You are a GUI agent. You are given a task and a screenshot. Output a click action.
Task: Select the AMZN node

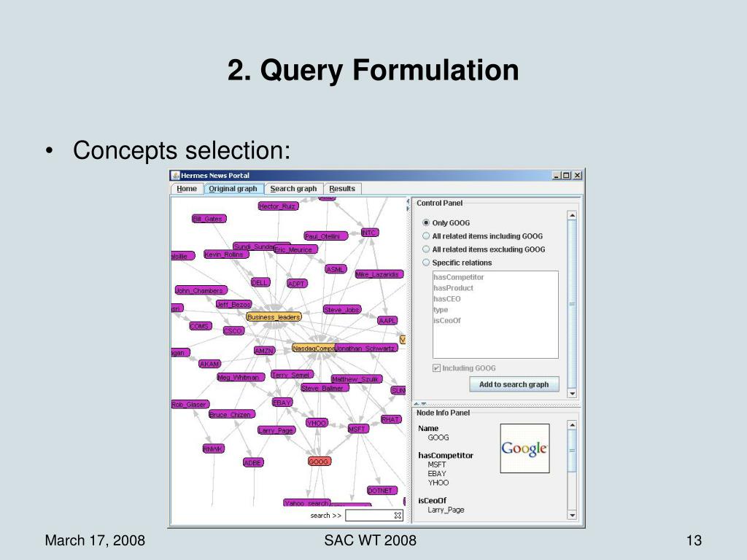pos(264,351)
